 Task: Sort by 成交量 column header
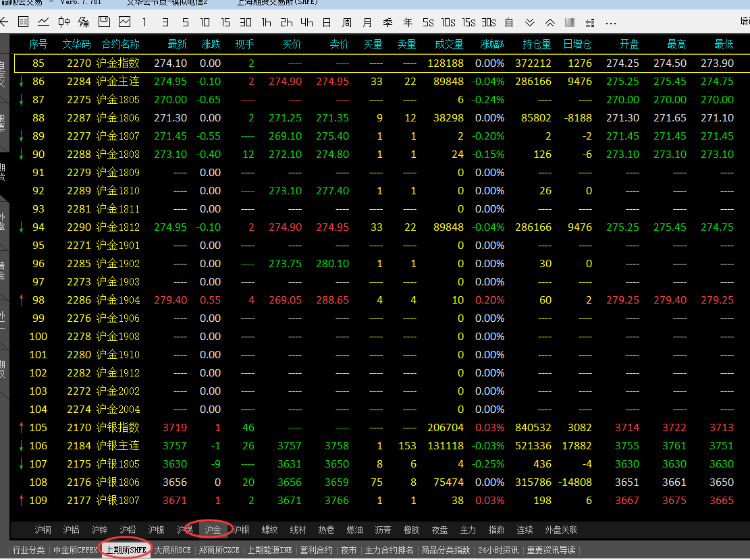pos(449,45)
